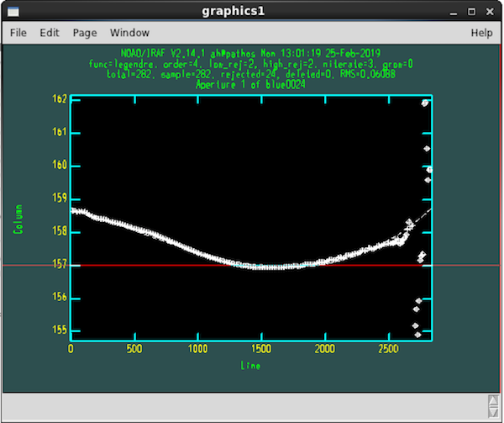Click the lowest outlier point near column 155
Viewport: 504px width, 423px height.
pos(417,335)
